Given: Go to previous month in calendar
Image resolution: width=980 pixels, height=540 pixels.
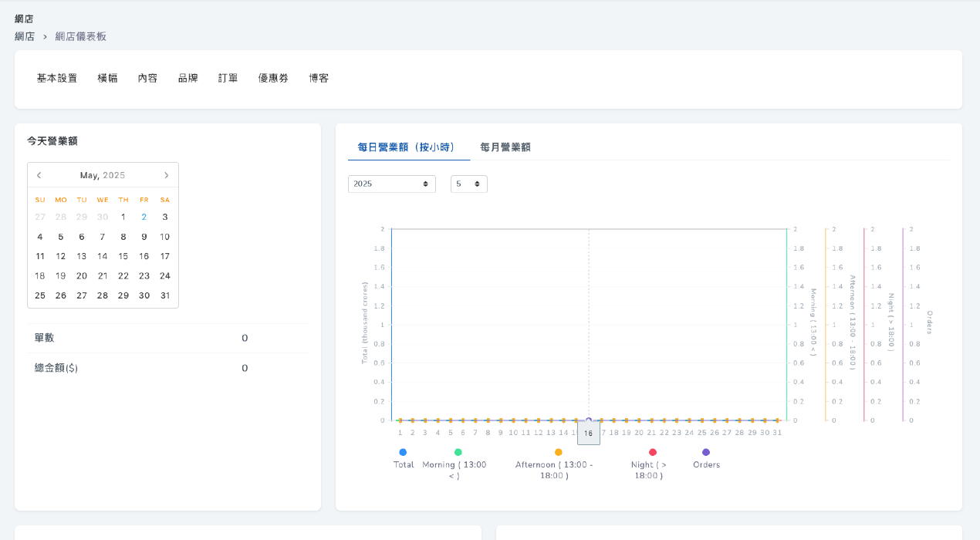Looking at the screenshot, I should pyautogui.click(x=39, y=175).
